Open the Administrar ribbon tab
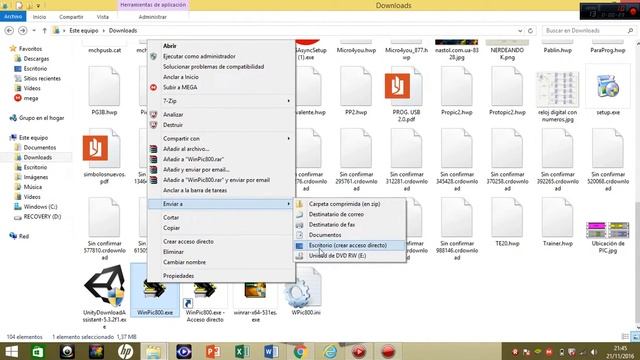Viewport: 640px width, 360px height. click(x=153, y=17)
